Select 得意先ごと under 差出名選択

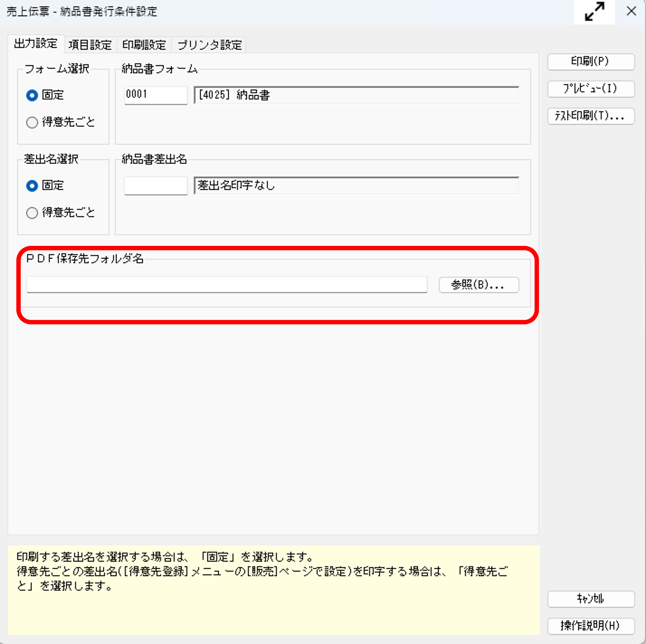pyautogui.click(x=61, y=213)
